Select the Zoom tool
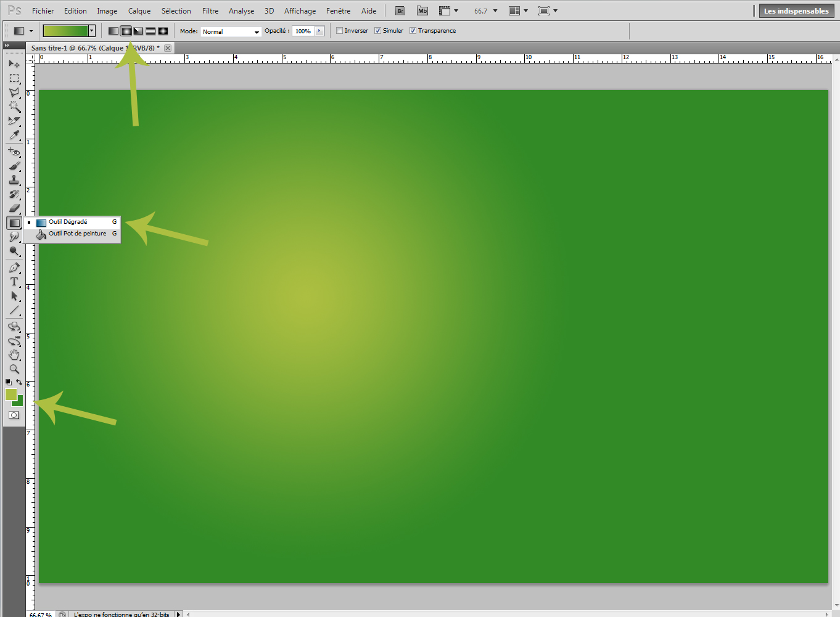 pos(14,369)
